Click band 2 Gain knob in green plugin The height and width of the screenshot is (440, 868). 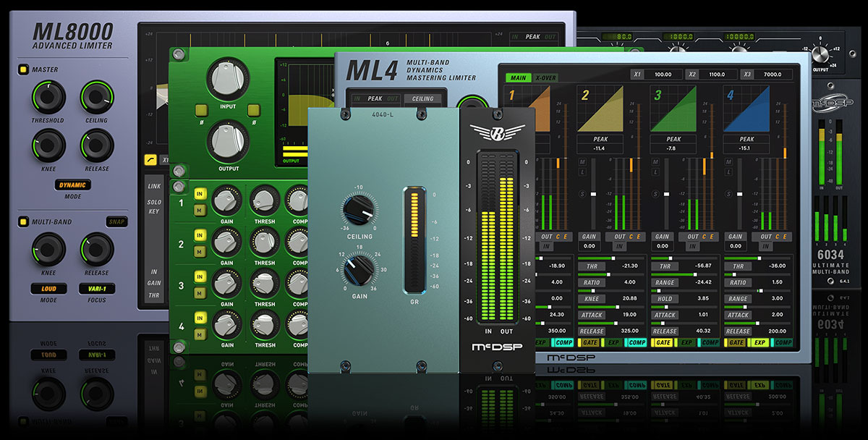coord(227,242)
